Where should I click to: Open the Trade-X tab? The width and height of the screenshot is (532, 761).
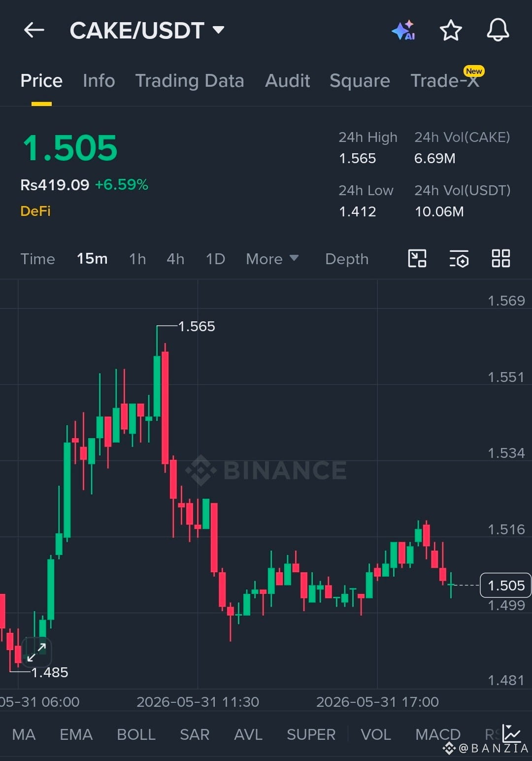pos(445,81)
